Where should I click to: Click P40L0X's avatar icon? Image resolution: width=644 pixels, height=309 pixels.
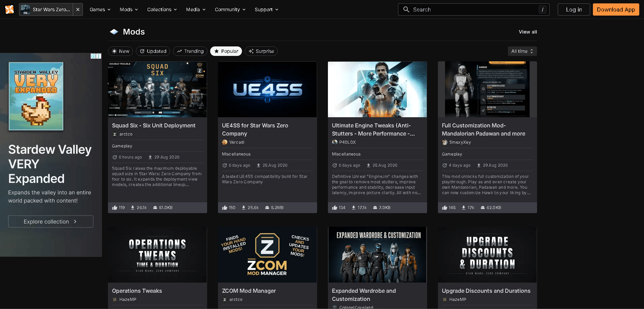click(335, 142)
